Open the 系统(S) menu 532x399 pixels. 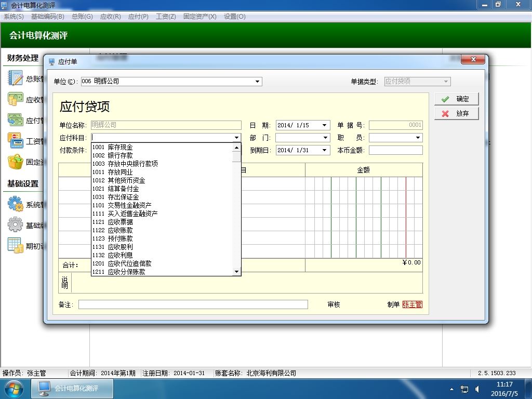pos(14,16)
